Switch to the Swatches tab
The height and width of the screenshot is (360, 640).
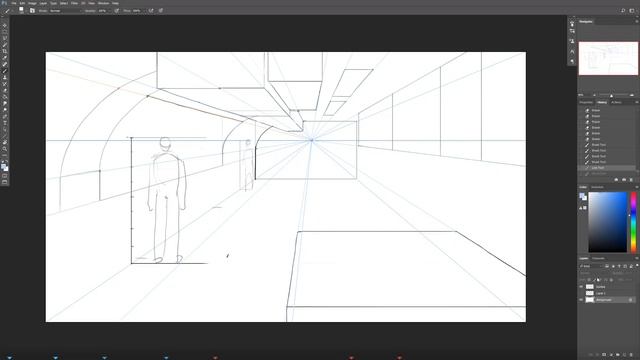pyautogui.click(x=597, y=187)
